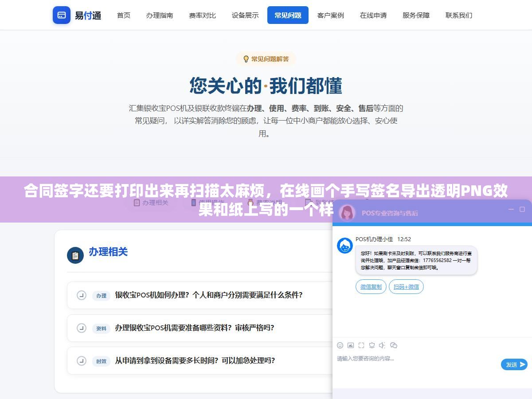532x399 pixels.
Task: Expand question 办理银收宝POS机需要准备哪些资料
Action: (200, 328)
